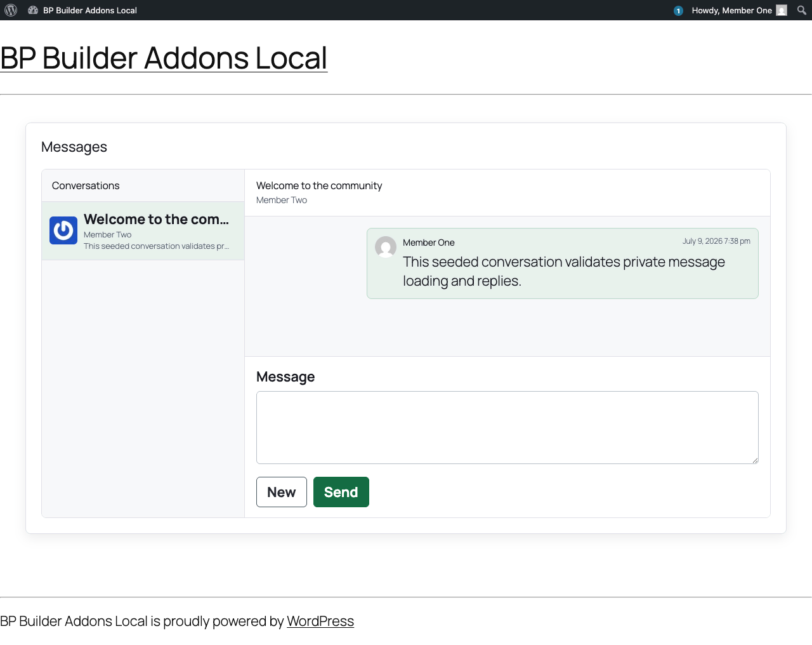Click the Member One sender name
The image size is (812, 645).
429,243
